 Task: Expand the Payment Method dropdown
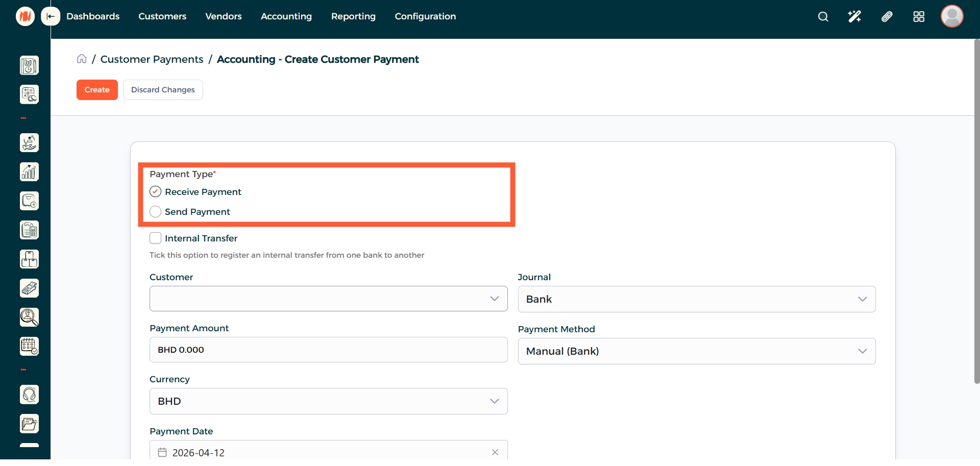696,351
